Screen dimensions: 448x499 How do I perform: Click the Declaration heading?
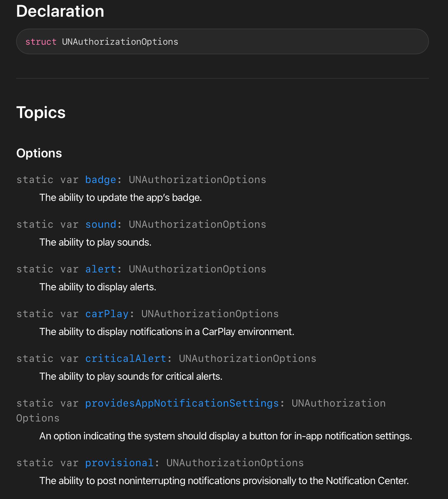pos(60,11)
